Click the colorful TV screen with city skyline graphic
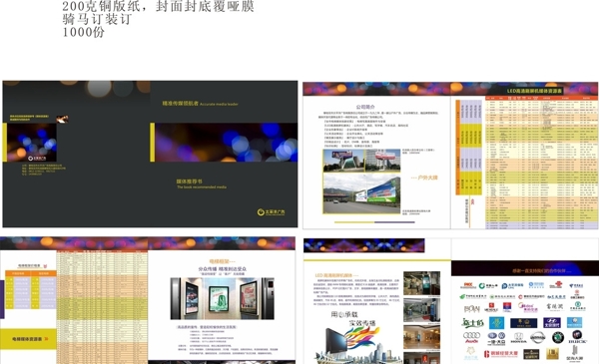The height and width of the screenshot is (364, 599). [357, 345]
